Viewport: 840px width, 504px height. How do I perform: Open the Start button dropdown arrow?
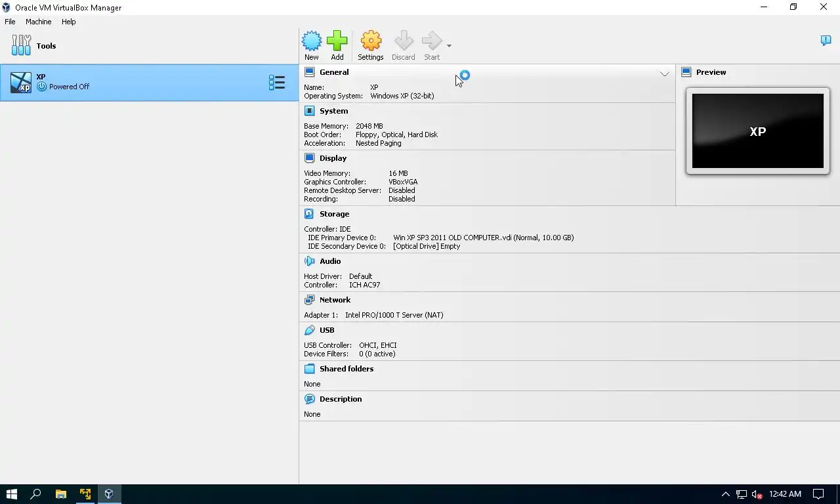coord(449,46)
